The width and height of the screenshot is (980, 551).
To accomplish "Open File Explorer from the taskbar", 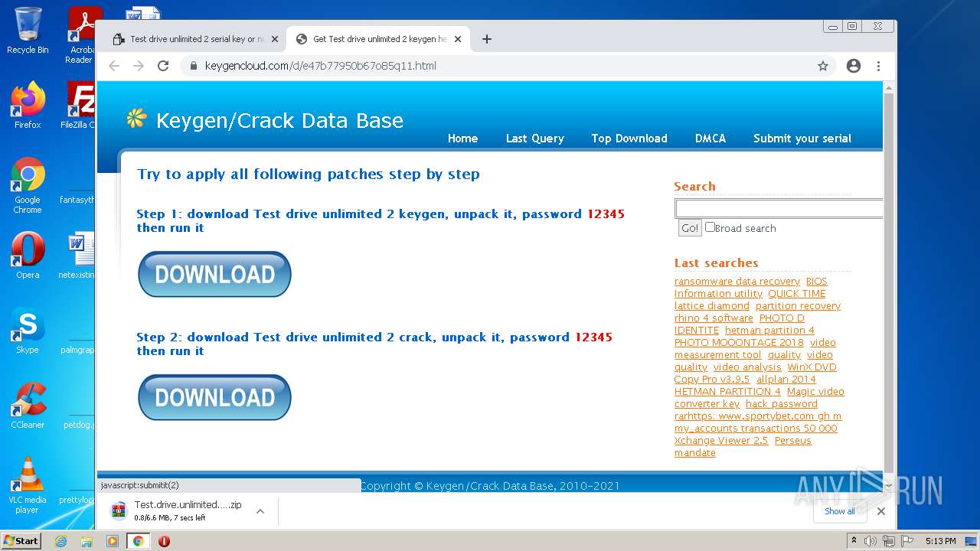I will point(87,541).
